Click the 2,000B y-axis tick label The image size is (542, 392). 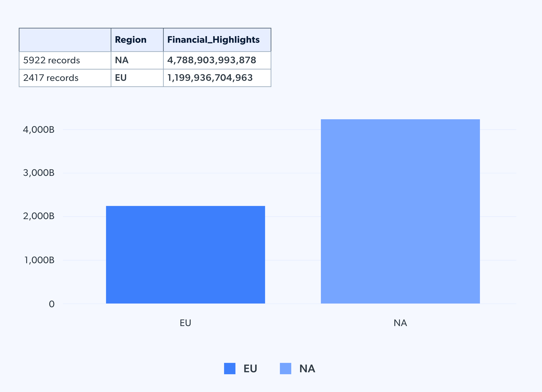click(x=39, y=216)
